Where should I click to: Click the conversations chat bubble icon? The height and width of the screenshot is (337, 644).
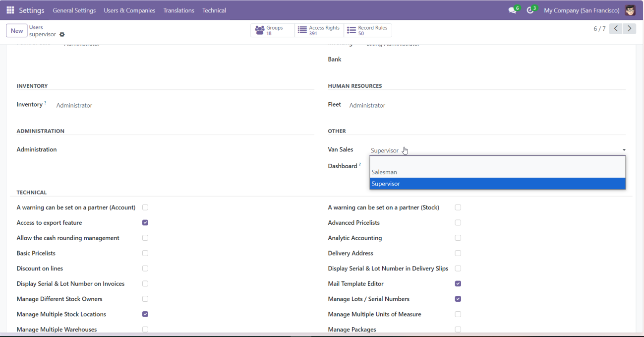coord(512,10)
